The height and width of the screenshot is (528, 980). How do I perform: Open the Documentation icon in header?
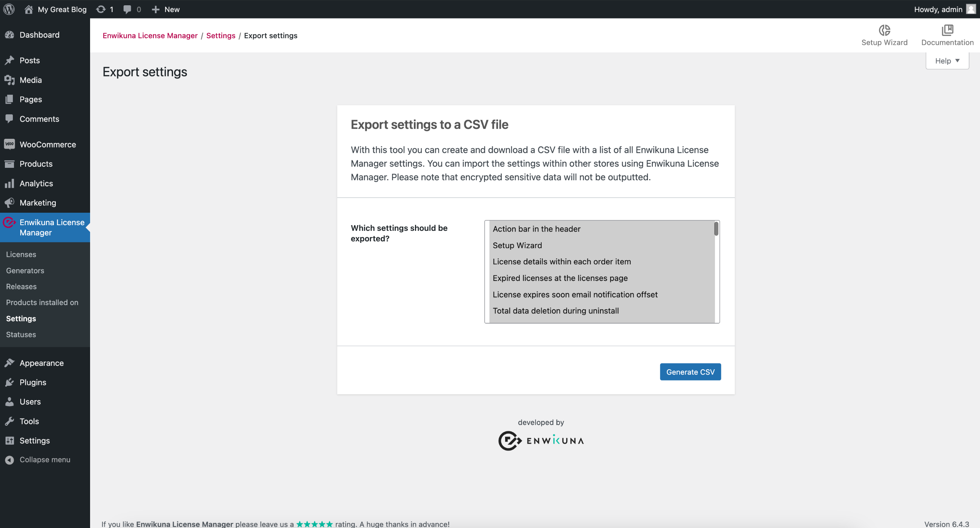click(947, 30)
